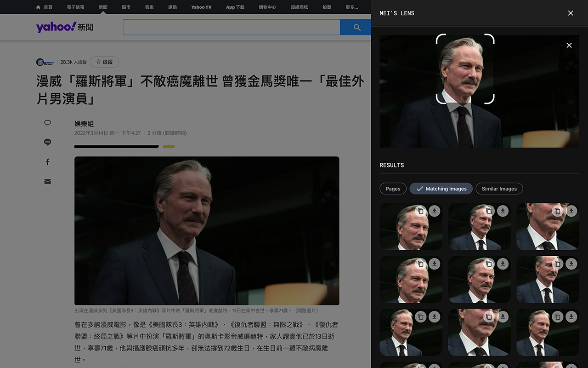Click the RESULTS heading in Lens
Screen dimensions: 588x368
coord(392,165)
